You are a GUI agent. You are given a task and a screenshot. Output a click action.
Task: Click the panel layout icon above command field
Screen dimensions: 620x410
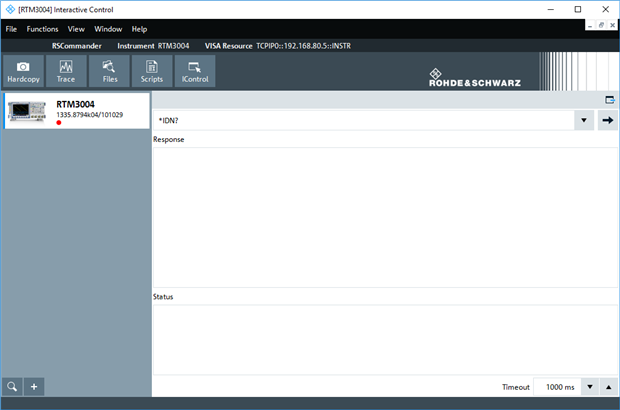click(609, 100)
